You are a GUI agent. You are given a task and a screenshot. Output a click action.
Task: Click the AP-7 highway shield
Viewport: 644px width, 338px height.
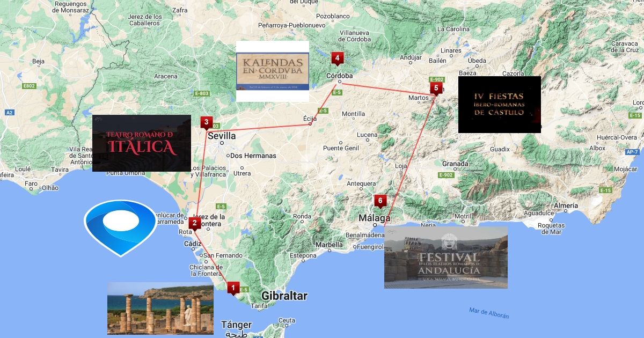(x=631, y=152)
